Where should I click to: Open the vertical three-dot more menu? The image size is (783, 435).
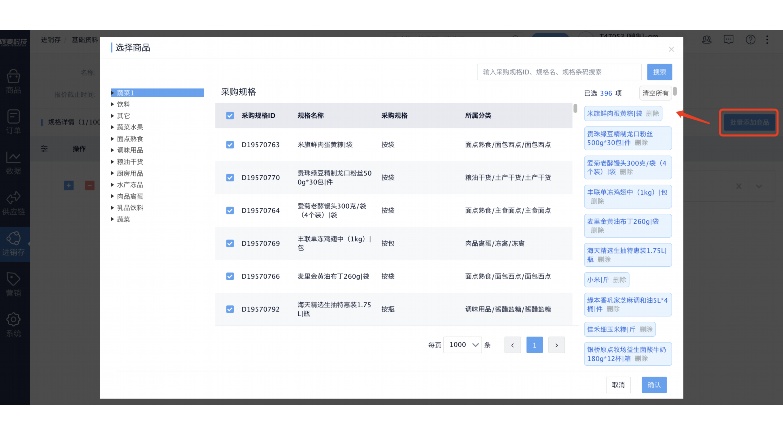tap(767, 40)
